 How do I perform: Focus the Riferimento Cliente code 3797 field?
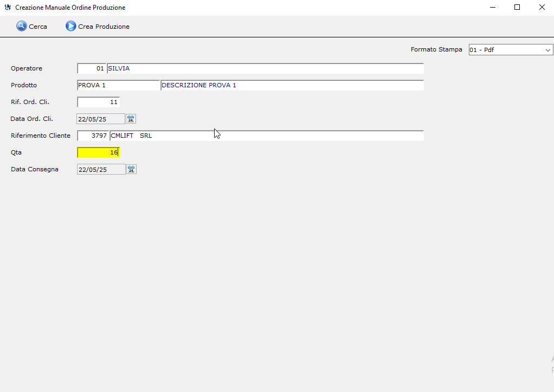click(x=93, y=136)
